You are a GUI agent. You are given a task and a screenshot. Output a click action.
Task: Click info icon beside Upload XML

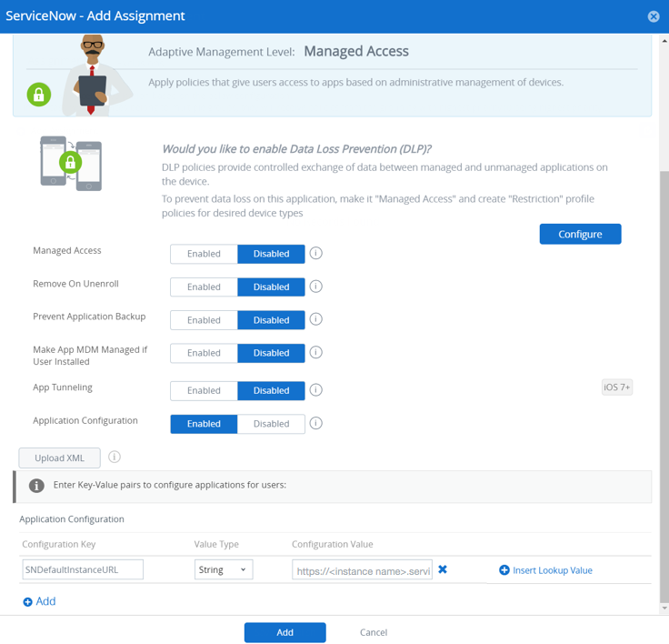click(115, 457)
